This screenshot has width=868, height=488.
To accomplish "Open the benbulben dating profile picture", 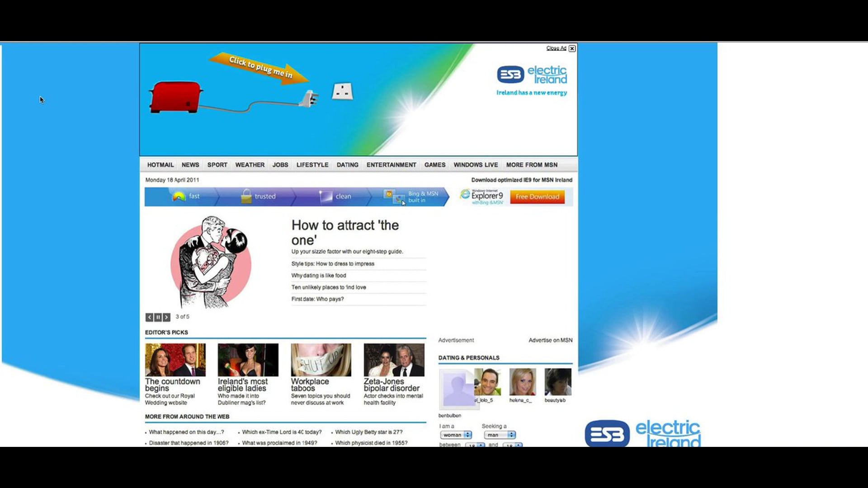I will 457,389.
